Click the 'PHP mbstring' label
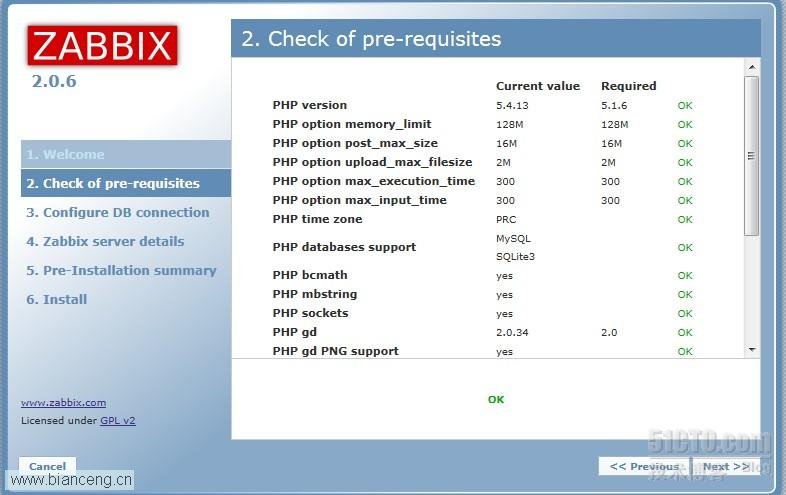This screenshot has width=786, height=495. [315, 294]
